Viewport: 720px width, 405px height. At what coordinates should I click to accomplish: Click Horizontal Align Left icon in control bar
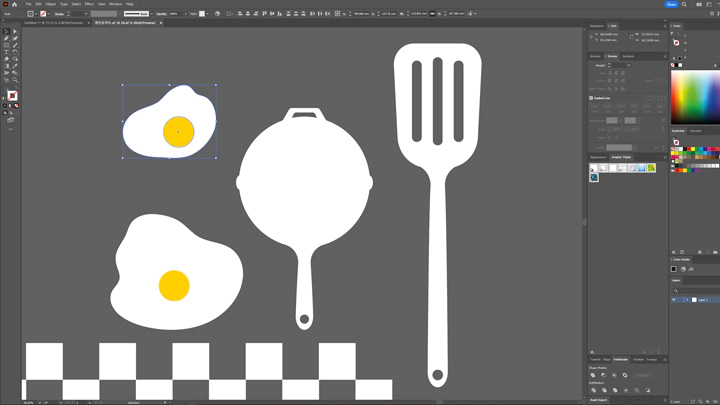(x=240, y=14)
